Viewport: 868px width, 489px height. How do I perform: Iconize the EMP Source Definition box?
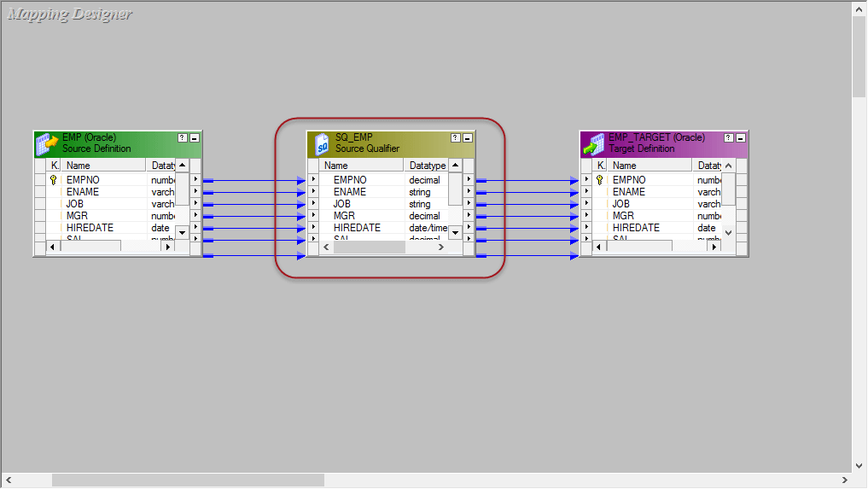195,137
